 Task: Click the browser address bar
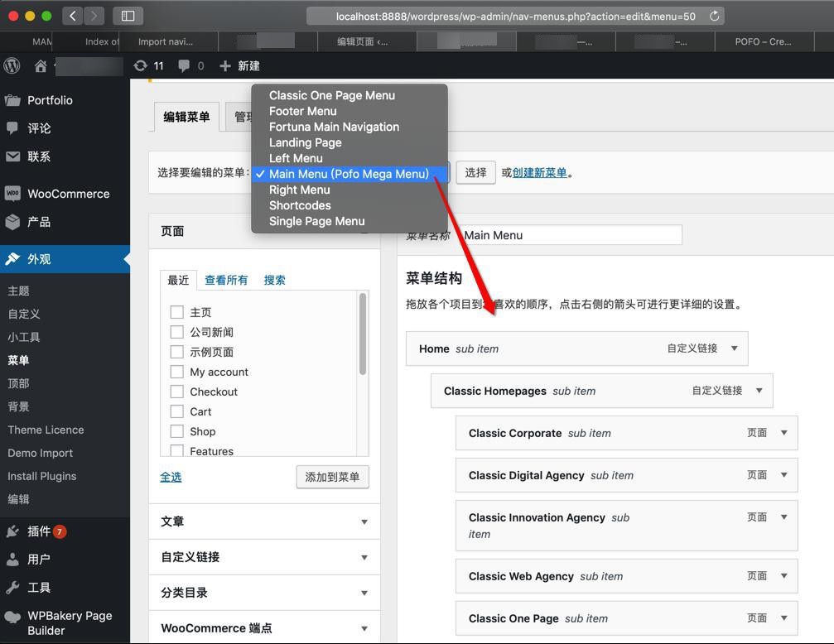tap(515, 16)
